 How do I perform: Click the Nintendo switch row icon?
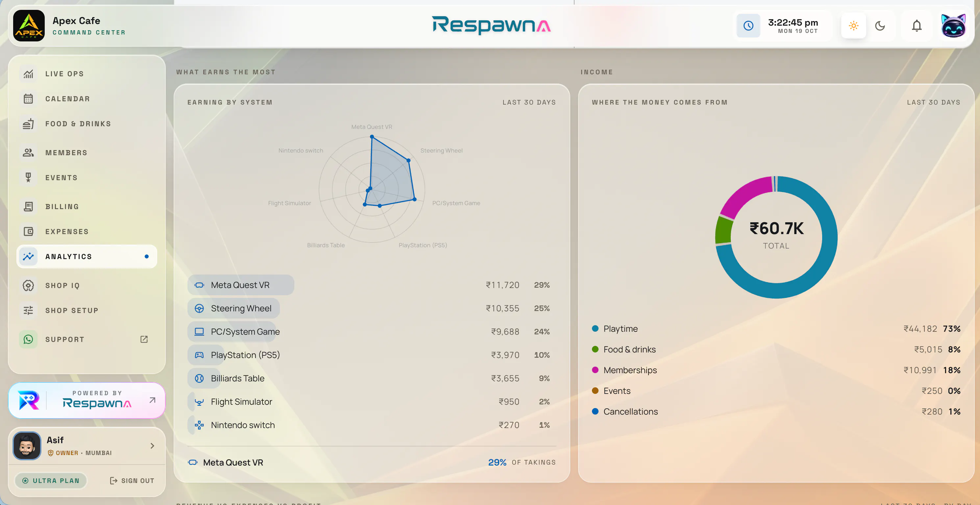pos(199,425)
